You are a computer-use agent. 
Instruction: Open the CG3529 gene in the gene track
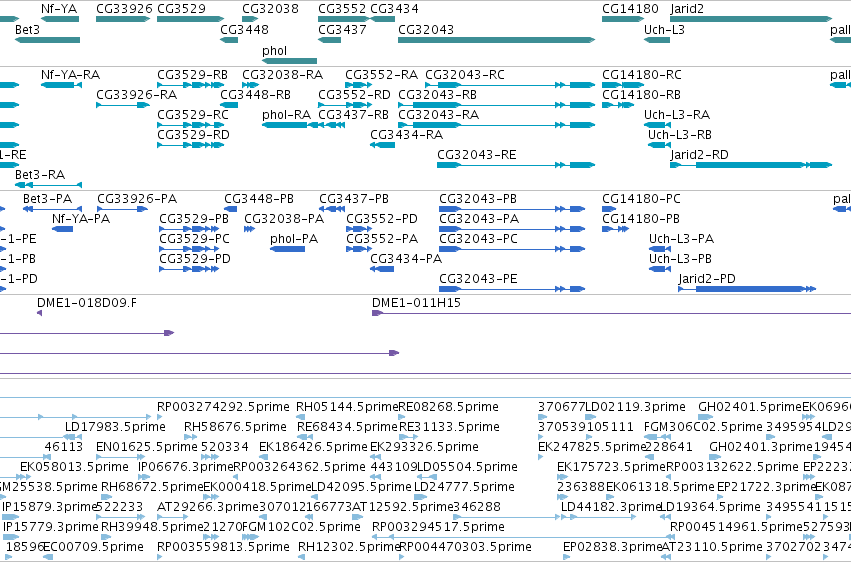click(x=190, y=19)
